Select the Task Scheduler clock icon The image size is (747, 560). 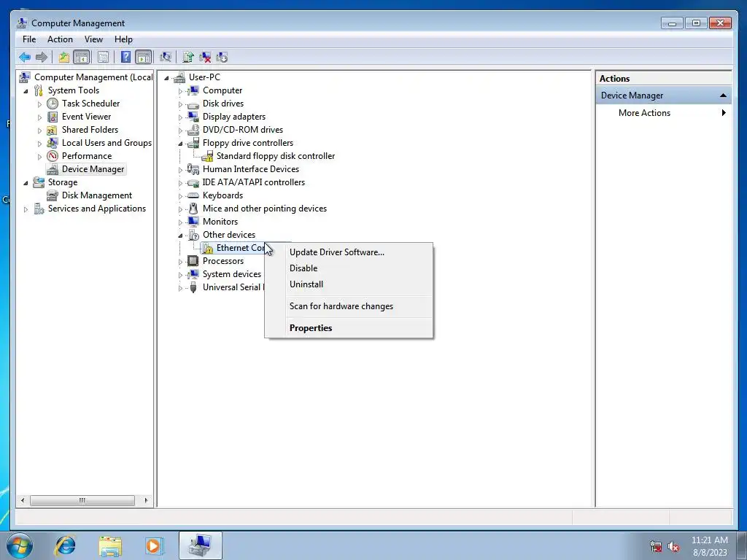pos(53,104)
